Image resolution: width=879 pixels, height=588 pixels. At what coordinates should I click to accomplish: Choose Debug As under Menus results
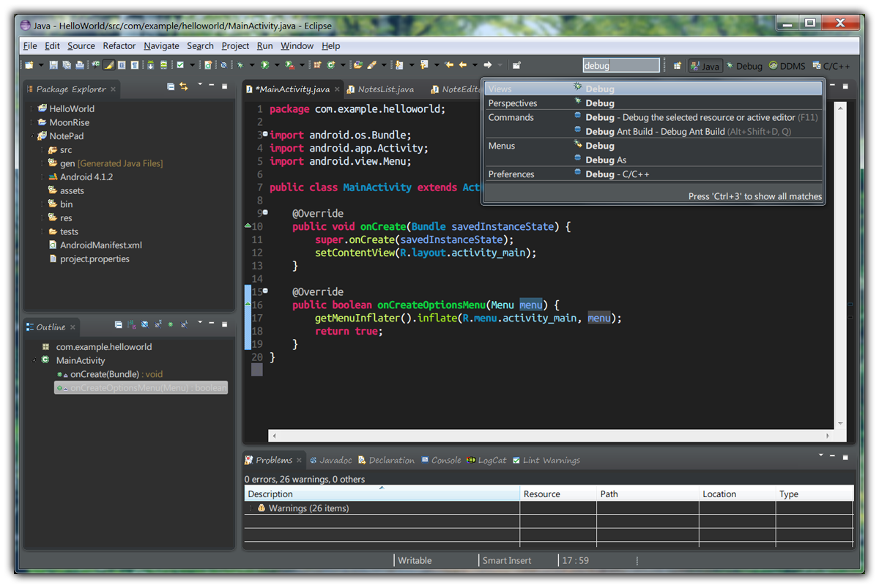click(606, 160)
